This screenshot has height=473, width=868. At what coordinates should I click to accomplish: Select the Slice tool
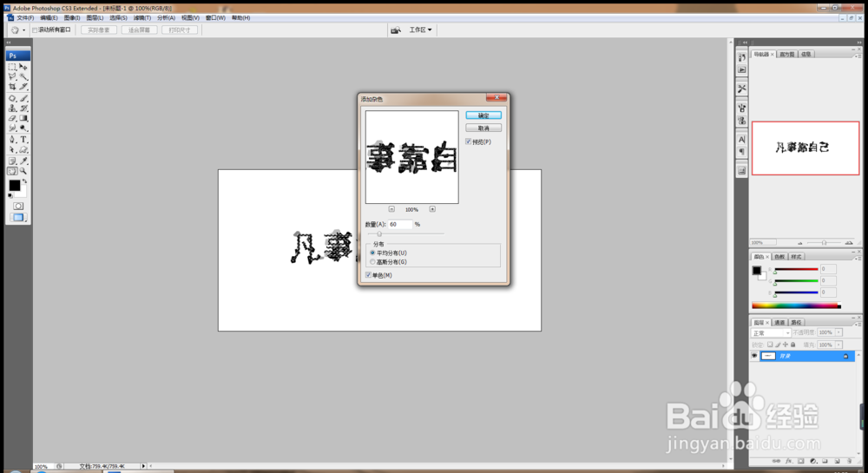(x=23, y=87)
